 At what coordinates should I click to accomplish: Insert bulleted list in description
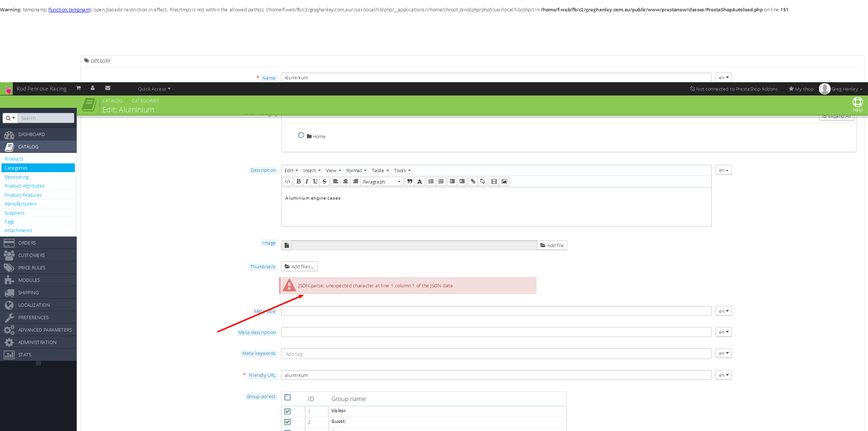(431, 182)
